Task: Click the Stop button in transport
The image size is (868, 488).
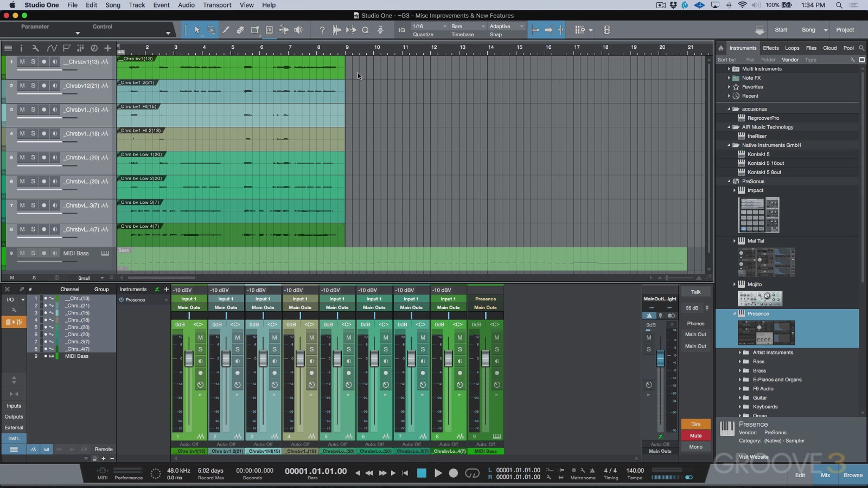Action: click(x=422, y=473)
